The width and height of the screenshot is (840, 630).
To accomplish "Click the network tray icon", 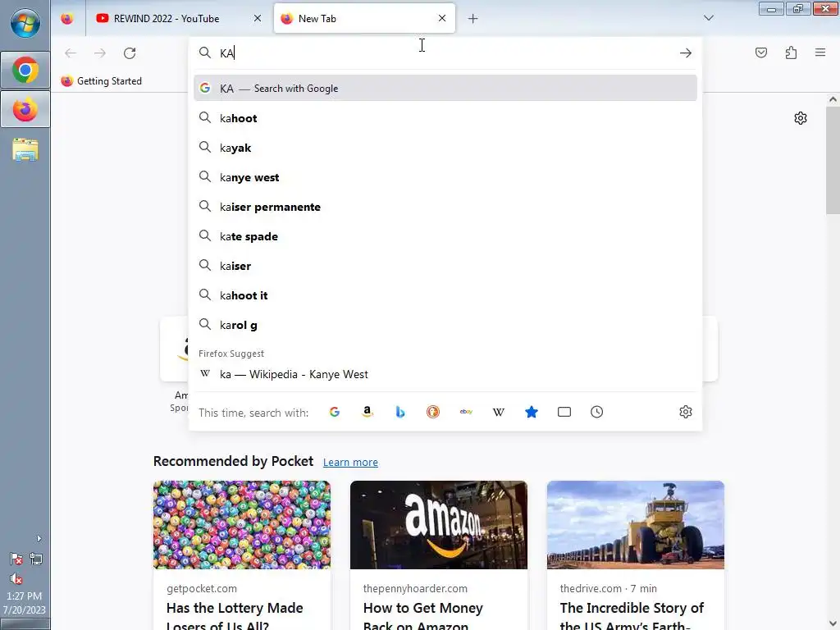I will (36, 559).
